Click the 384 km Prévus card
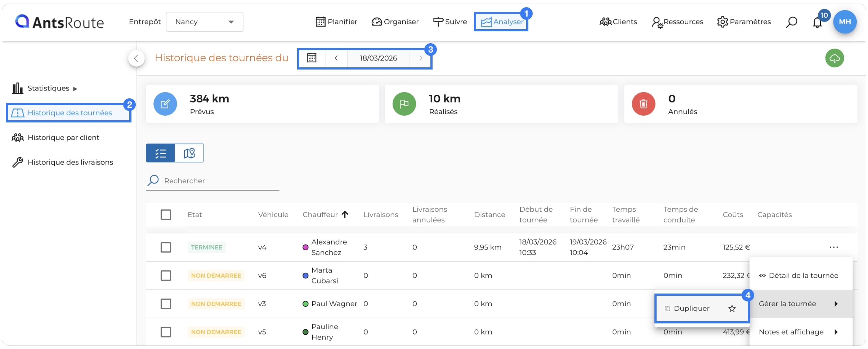Screen dimensions: 868x349 pos(262,104)
